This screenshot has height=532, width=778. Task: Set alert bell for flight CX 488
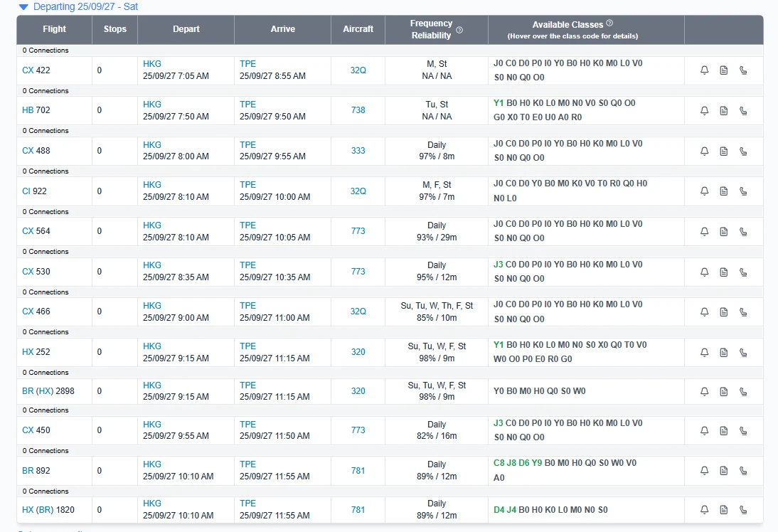pos(704,151)
